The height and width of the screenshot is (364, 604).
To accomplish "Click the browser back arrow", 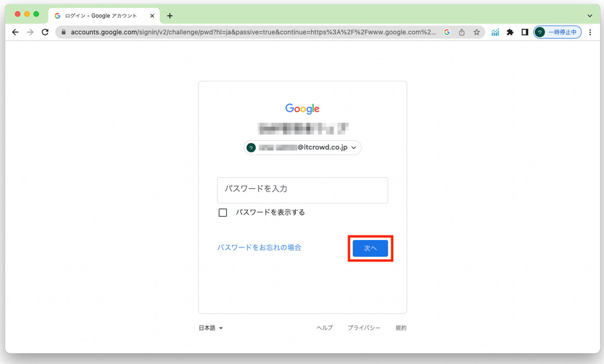I will [15, 32].
